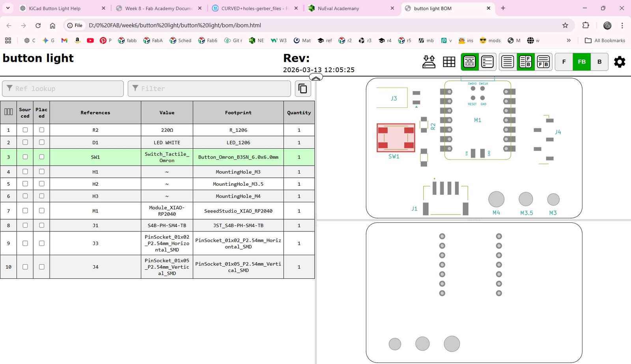Open the Chrome tab search dropdown
The width and height of the screenshot is (631, 364).
[x=8, y=8]
